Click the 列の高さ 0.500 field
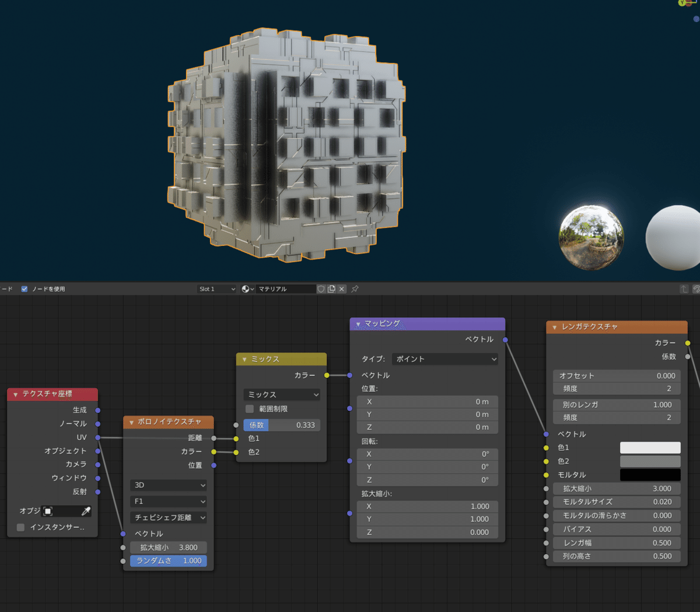The width and height of the screenshot is (700, 612). pyautogui.click(x=617, y=557)
